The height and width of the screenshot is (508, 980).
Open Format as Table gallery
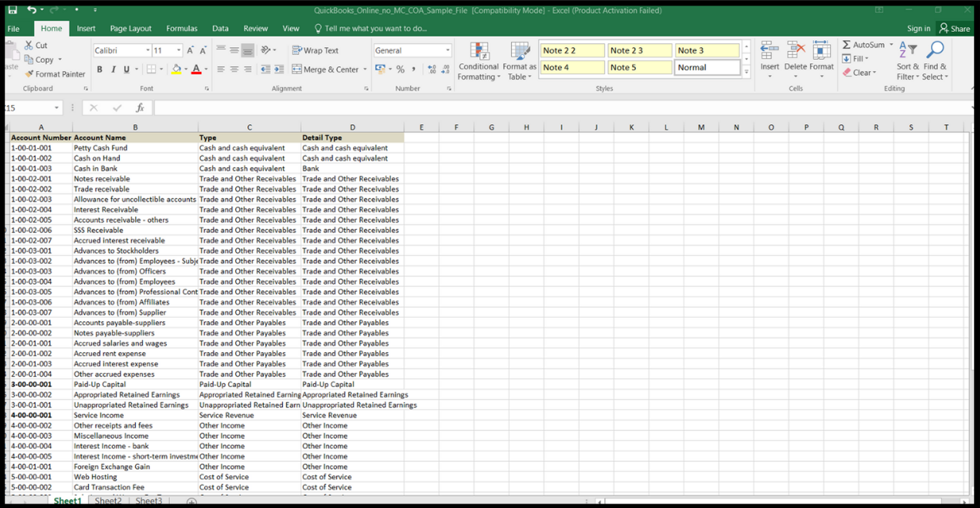tap(519, 62)
